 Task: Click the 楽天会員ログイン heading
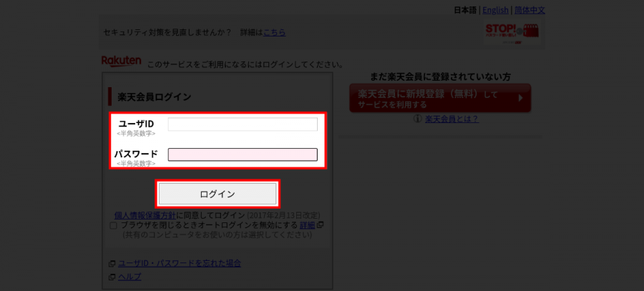coord(155,97)
